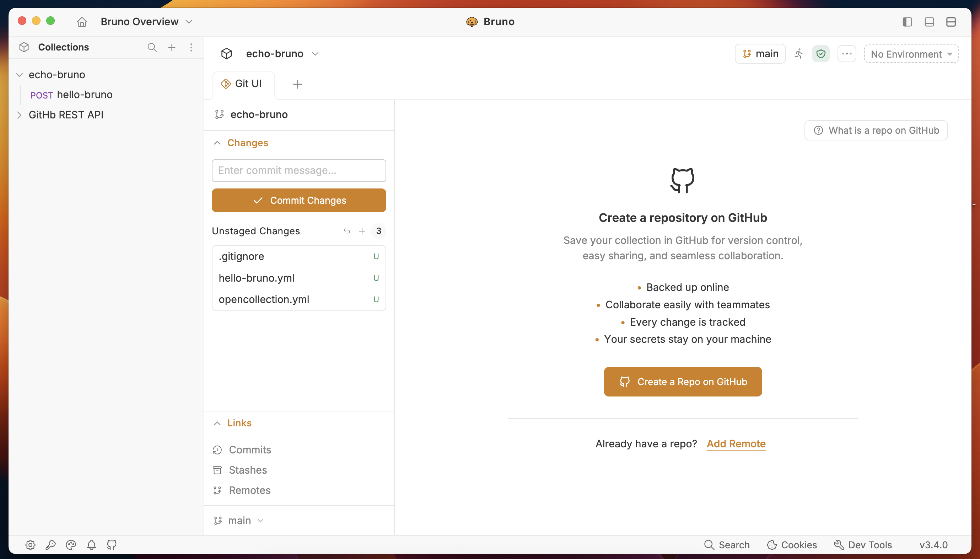This screenshot has width=980, height=559.
Task: Open a new tab with plus button
Action: 297,84
